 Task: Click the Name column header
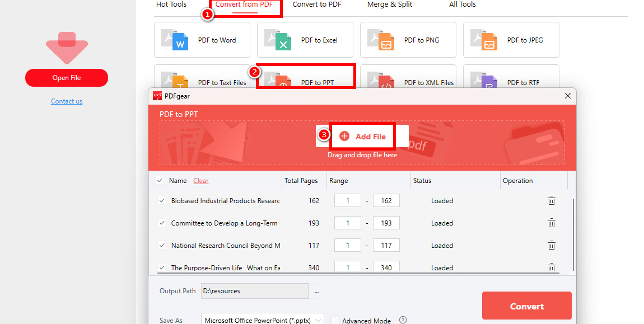178,181
